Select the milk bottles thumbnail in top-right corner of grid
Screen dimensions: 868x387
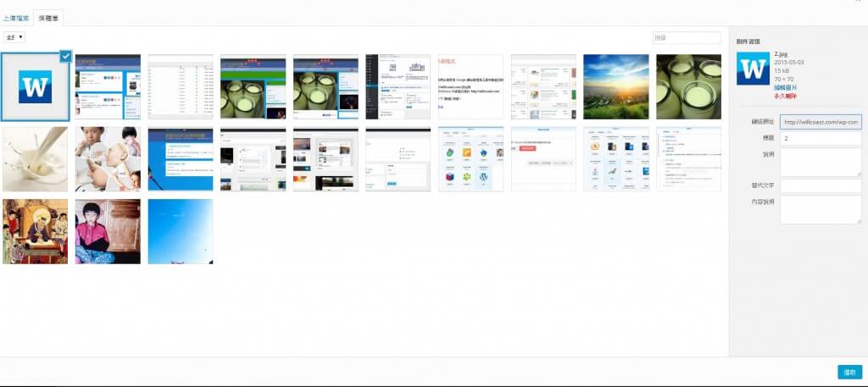point(688,86)
